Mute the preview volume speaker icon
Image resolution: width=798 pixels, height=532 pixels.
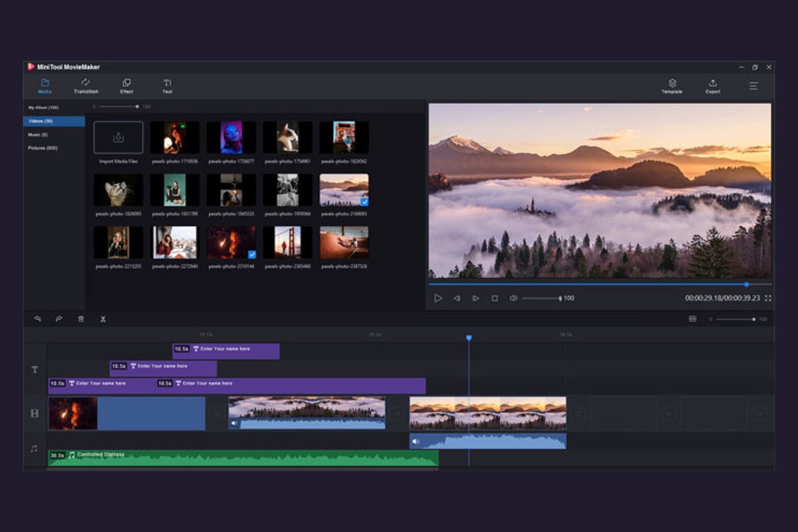pyautogui.click(x=513, y=298)
